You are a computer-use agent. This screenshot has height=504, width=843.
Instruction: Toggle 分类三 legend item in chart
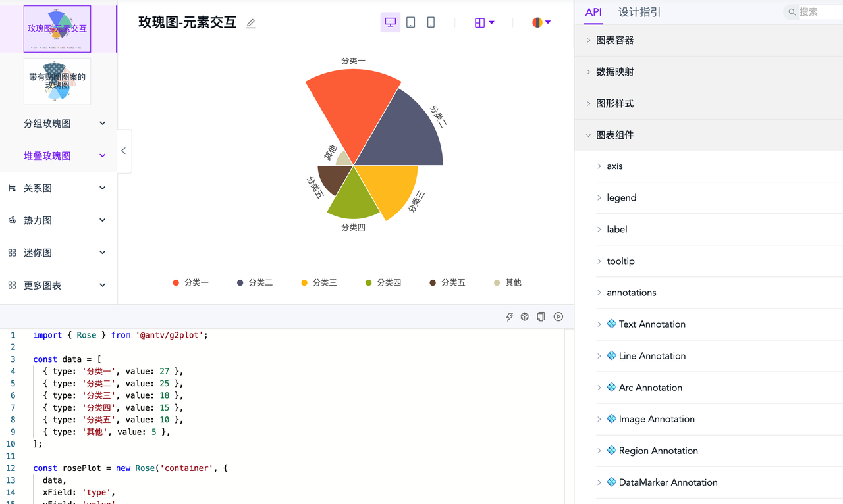click(319, 282)
